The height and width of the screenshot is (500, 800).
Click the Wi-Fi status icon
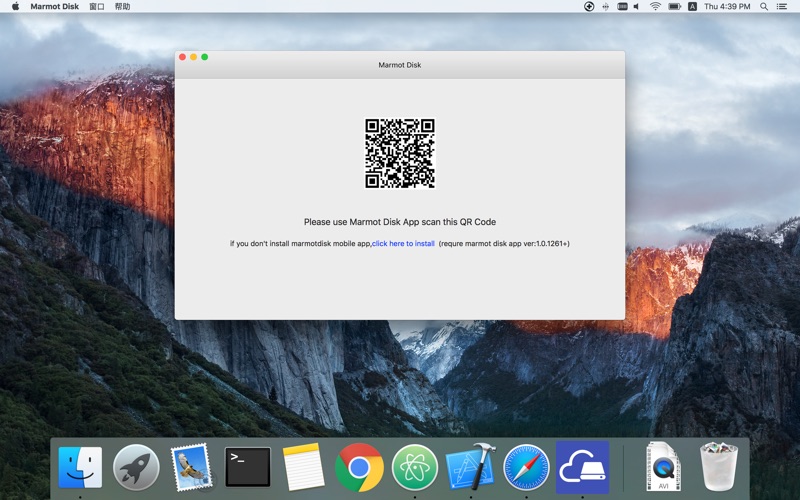(x=656, y=6)
